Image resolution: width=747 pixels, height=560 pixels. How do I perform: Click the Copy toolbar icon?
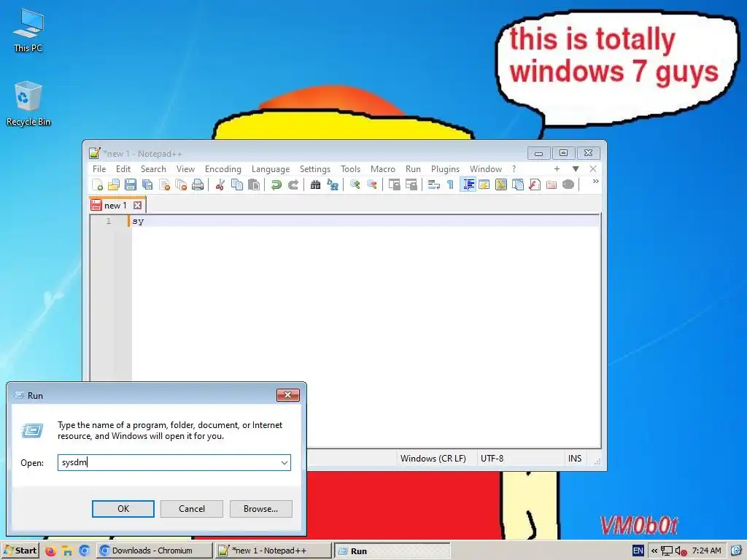tap(237, 184)
